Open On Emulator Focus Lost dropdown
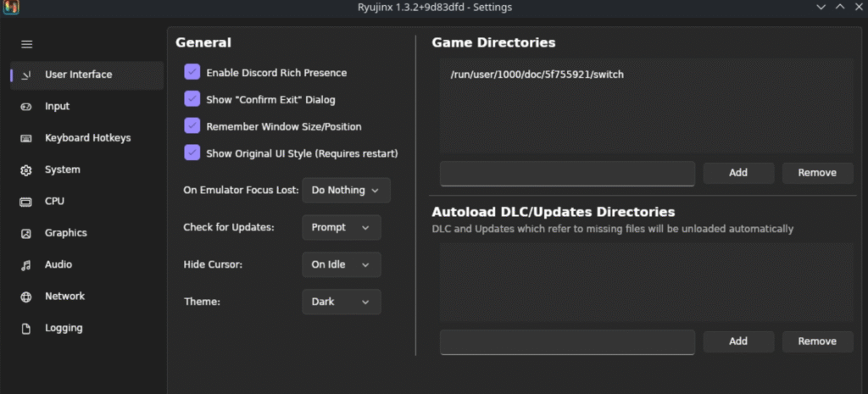This screenshot has height=394, width=868. pyautogui.click(x=346, y=191)
